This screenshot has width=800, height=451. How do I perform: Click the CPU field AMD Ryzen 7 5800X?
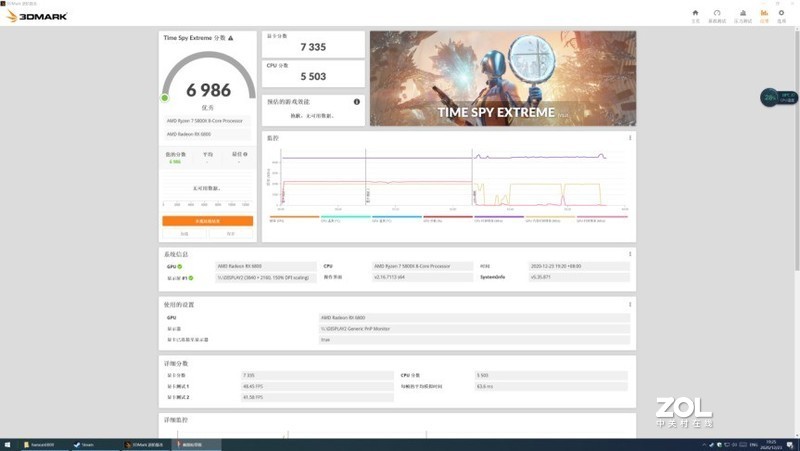tap(422, 266)
